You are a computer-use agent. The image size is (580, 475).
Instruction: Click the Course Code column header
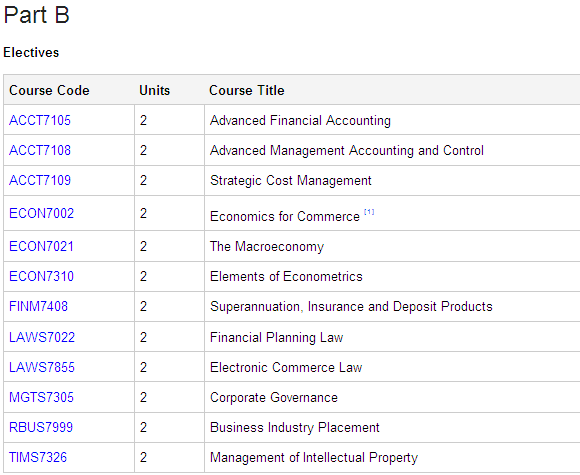tap(49, 90)
